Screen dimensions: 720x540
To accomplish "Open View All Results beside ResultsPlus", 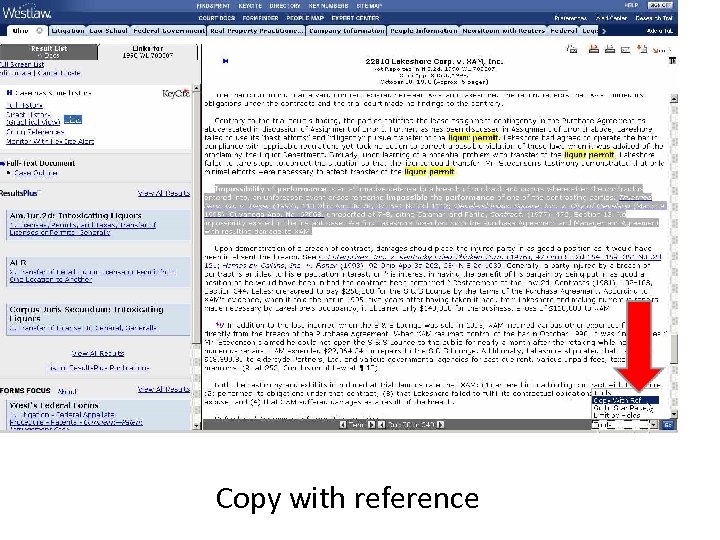I will pyautogui.click(x=163, y=193).
